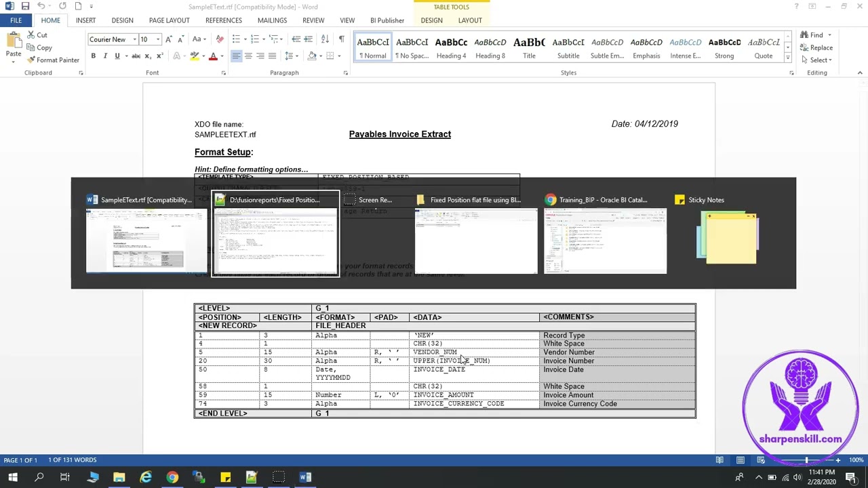The height and width of the screenshot is (488, 868).
Task: Apply the Subtitle style
Action: pyautogui.click(x=568, y=47)
